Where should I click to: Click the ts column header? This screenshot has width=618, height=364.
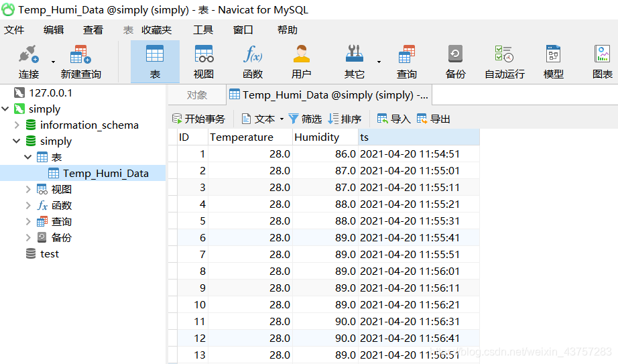click(x=418, y=137)
